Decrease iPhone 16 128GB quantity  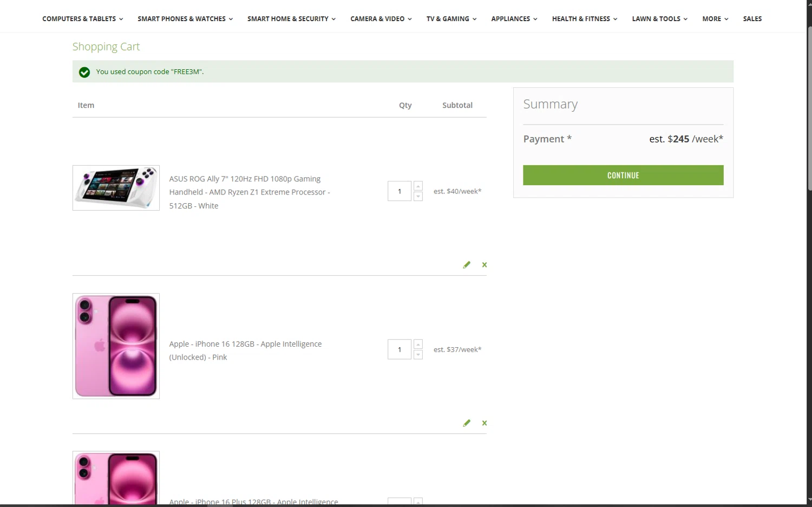coord(418,355)
